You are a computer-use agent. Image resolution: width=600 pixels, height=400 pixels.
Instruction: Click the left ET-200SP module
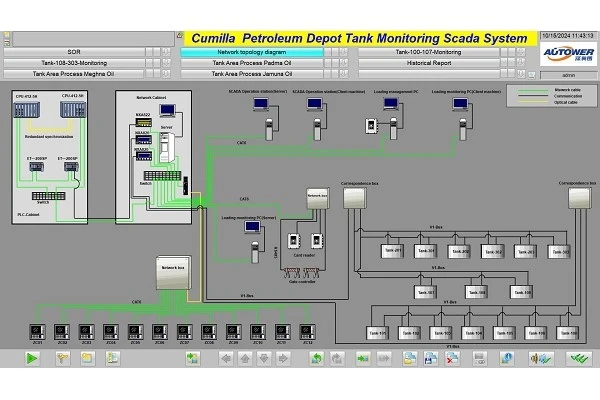point(37,167)
